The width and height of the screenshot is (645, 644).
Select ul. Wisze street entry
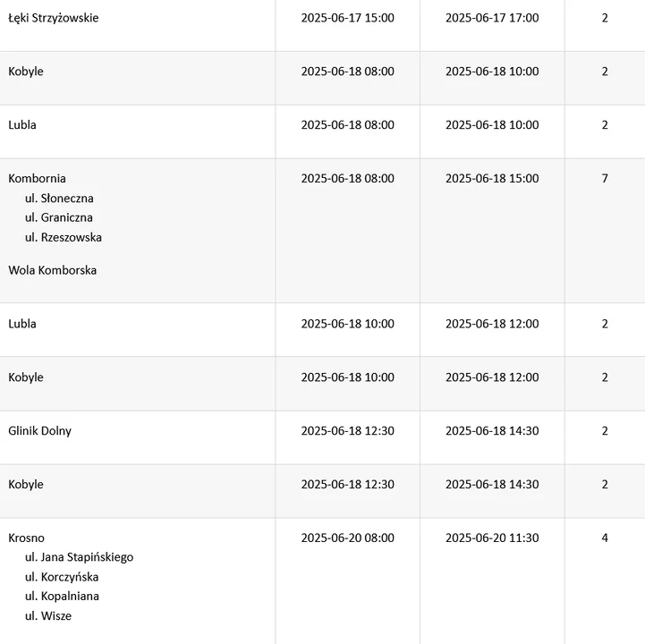pyautogui.click(x=48, y=616)
